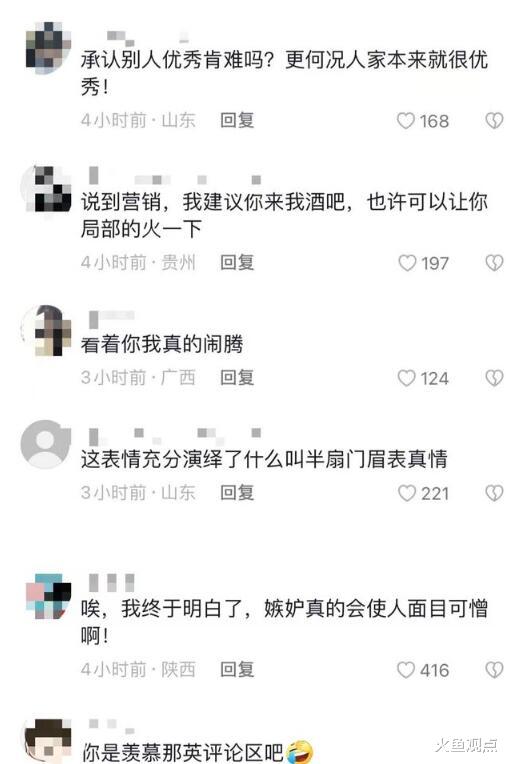Reply to the Shaanxi comment with 416 likes
This screenshot has width=506, height=764.
[x=237, y=669]
